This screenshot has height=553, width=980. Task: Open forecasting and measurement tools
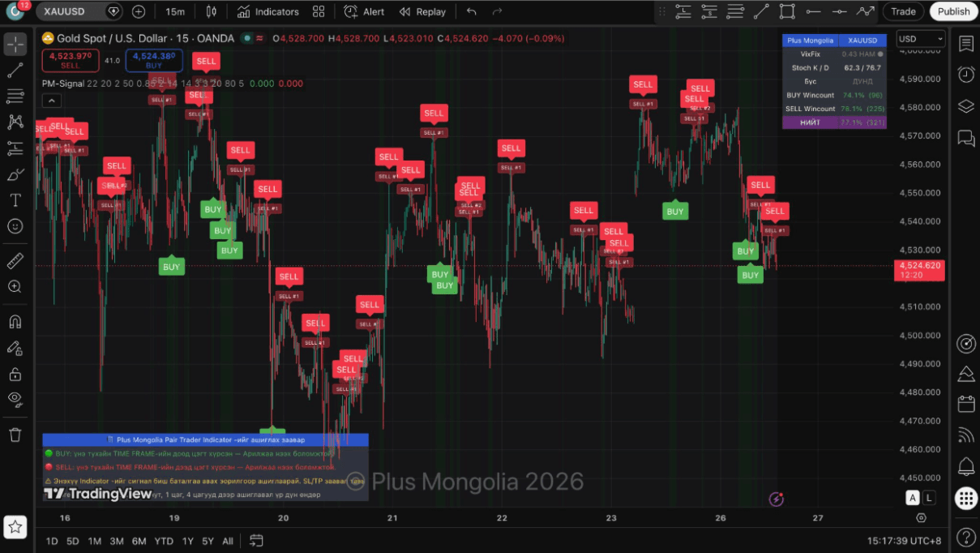[15, 148]
